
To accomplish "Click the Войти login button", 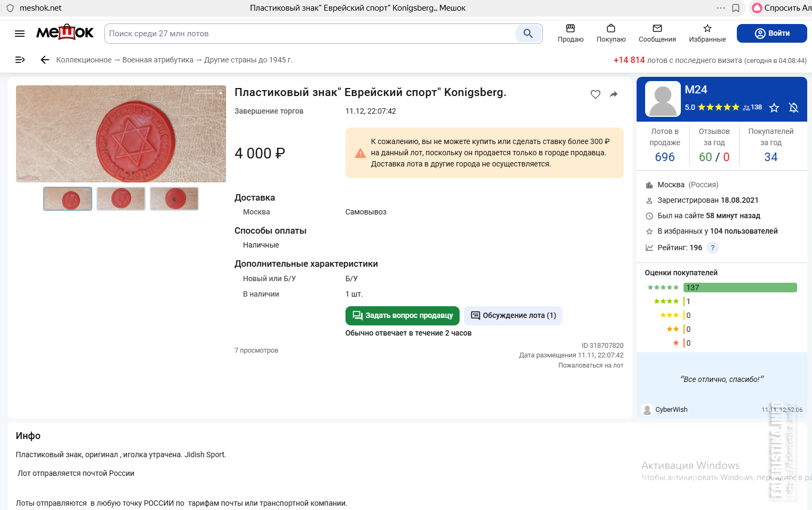I will point(771,33).
